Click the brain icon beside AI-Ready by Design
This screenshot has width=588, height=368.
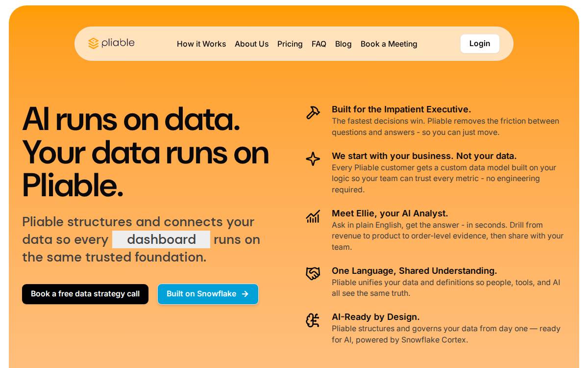(313, 320)
